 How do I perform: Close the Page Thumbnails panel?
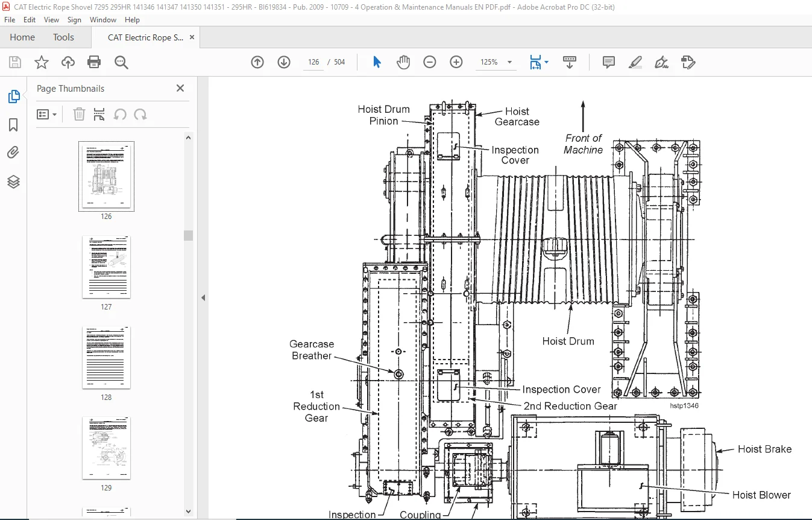coord(180,88)
